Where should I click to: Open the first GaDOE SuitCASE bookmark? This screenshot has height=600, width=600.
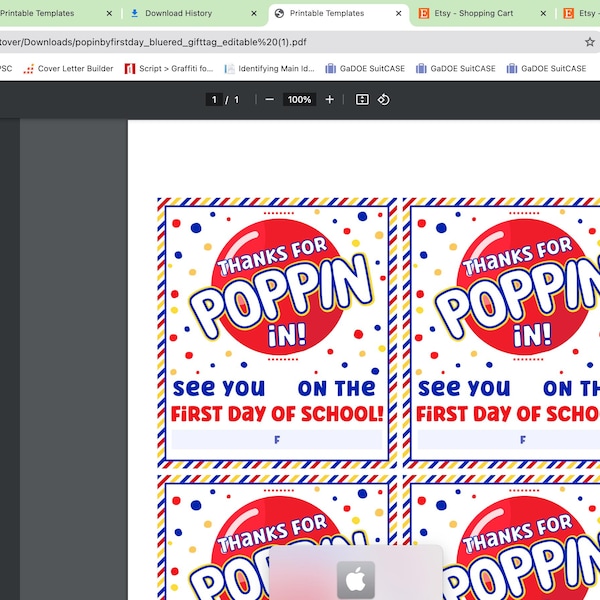pos(365,68)
